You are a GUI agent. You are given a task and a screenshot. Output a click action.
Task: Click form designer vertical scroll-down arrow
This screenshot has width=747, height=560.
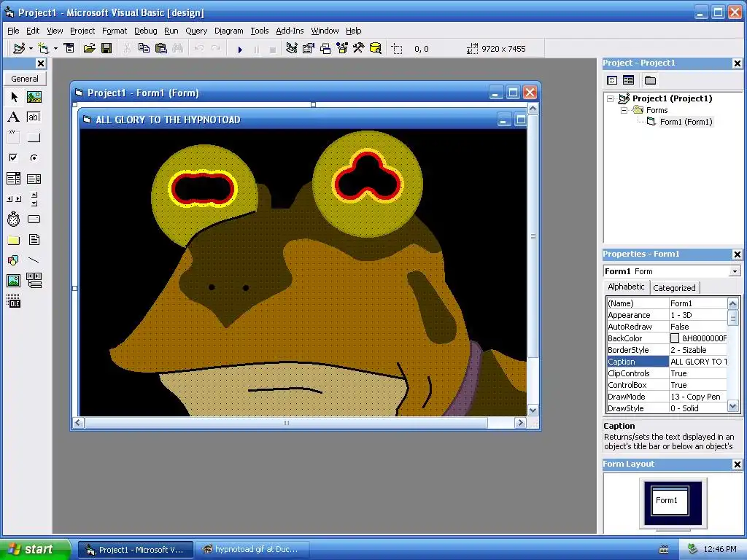(x=533, y=410)
